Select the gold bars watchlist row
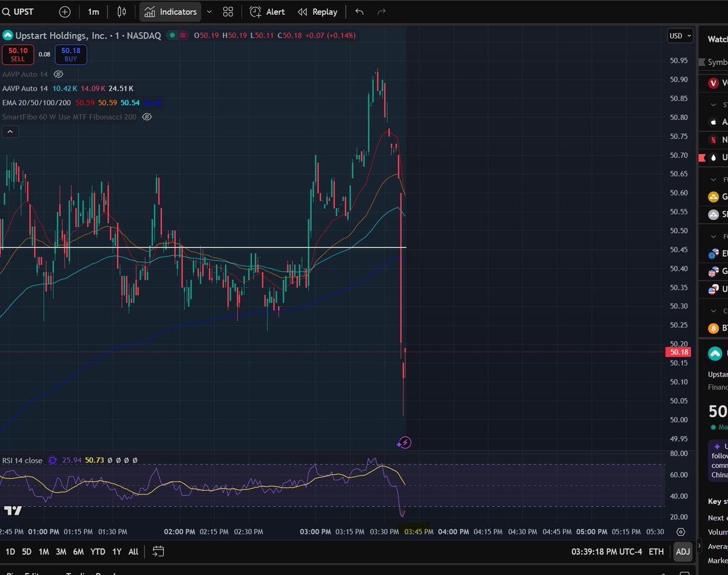 (713, 197)
